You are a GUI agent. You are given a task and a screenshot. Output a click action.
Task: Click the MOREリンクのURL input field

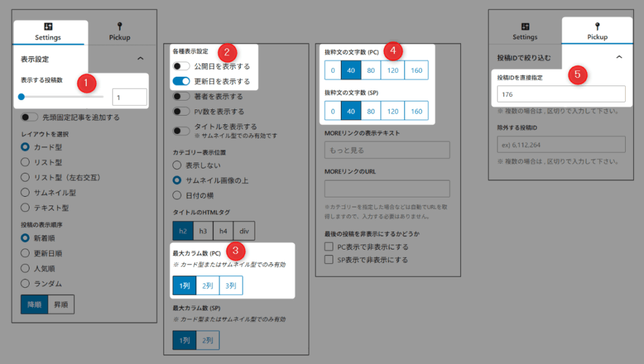[x=387, y=189]
